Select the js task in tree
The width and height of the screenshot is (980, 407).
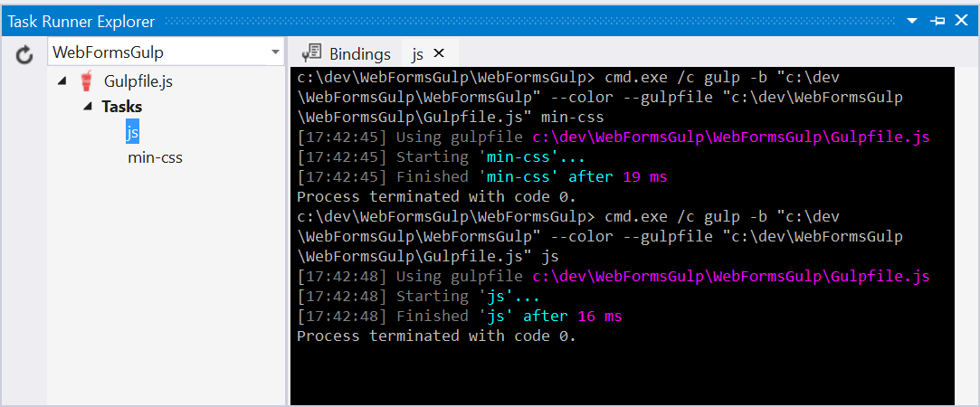(132, 132)
